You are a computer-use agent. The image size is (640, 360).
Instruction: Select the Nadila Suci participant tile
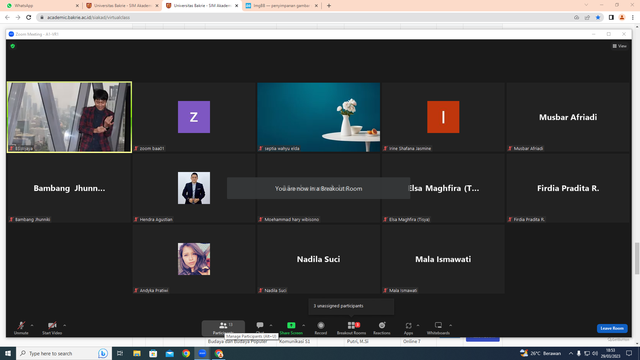coord(318,259)
